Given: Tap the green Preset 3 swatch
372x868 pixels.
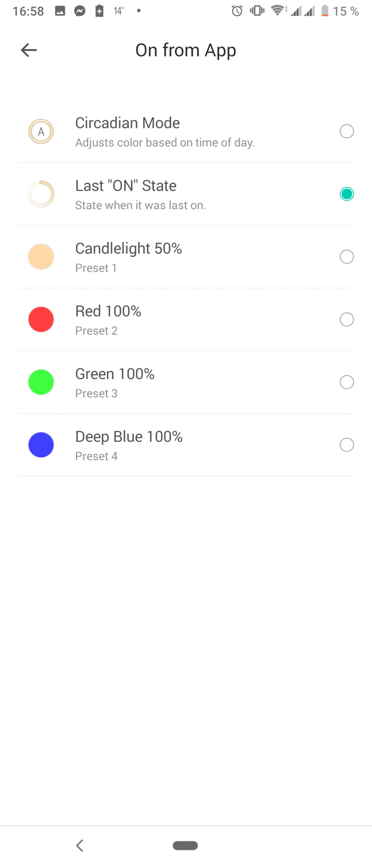Looking at the screenshot, I should click(41, 382).
